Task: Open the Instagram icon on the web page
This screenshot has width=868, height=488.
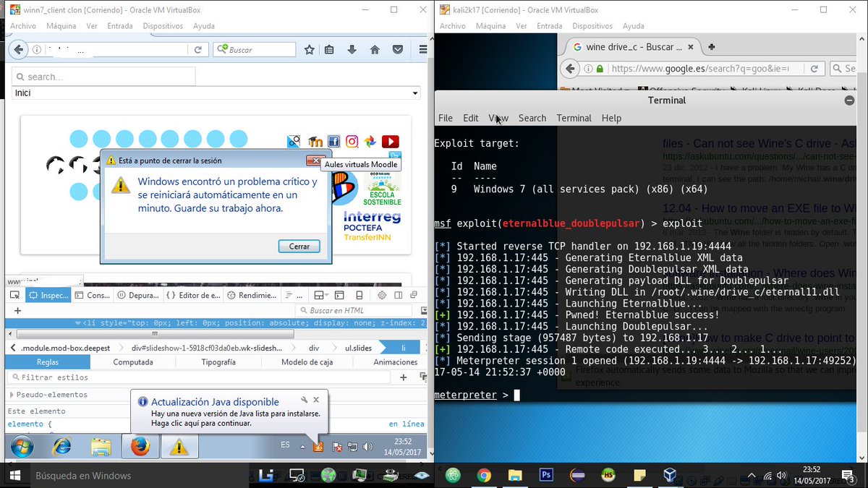Action: [x=352, y=142]
